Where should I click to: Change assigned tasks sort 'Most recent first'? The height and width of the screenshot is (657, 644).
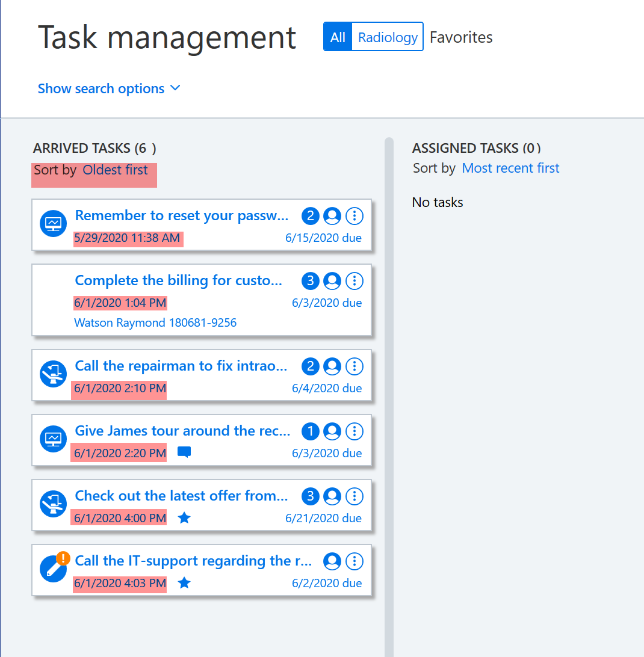point(510,168)
